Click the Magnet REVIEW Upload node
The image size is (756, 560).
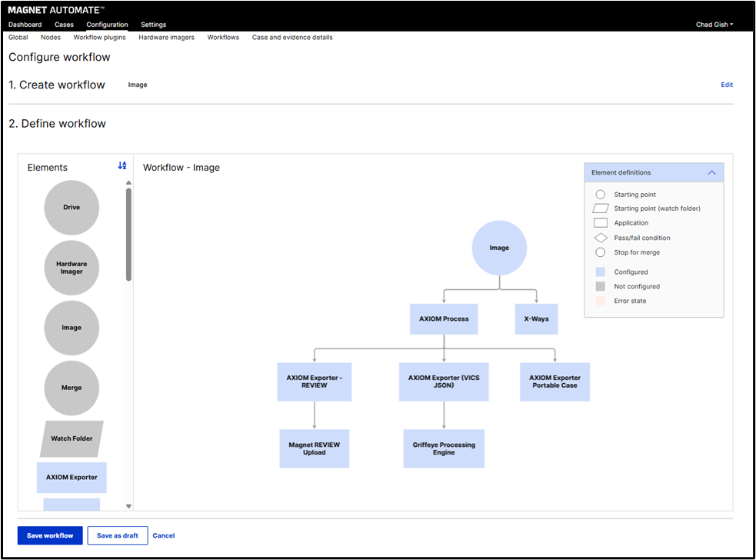click(x=314, y=448)
